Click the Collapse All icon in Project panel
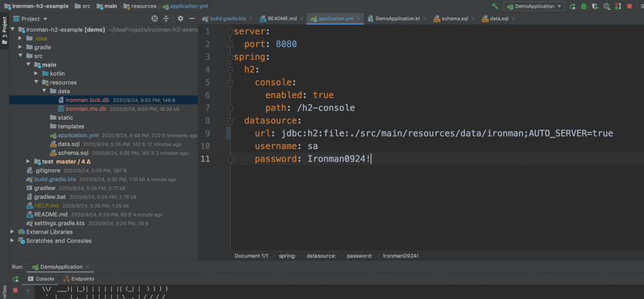The width and height of the screenshot is (644, 299). [x=166, y=18]
